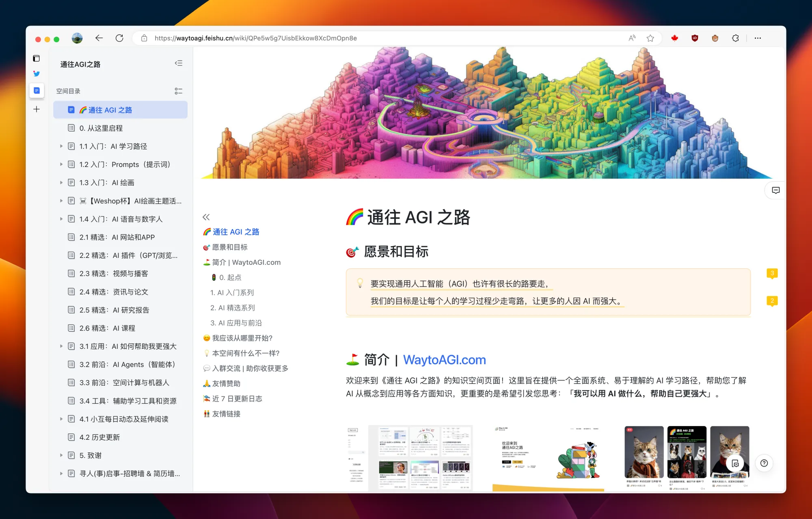Viewport: 812px width, 519px height.
Task: Toggle the browser tab sidebar icon
Action: pos(37,58)
